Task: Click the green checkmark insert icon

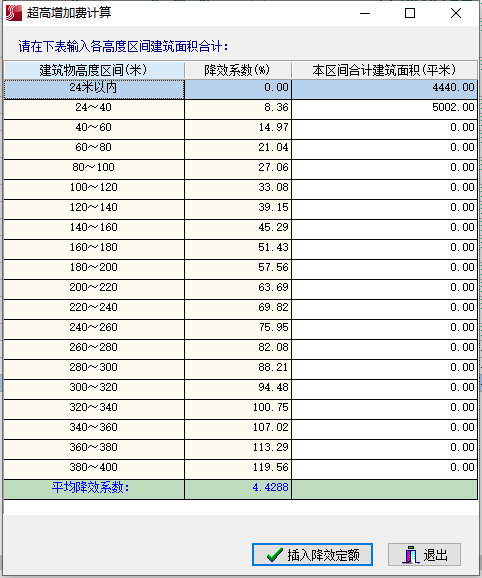Action: click(x=275, y=554)
